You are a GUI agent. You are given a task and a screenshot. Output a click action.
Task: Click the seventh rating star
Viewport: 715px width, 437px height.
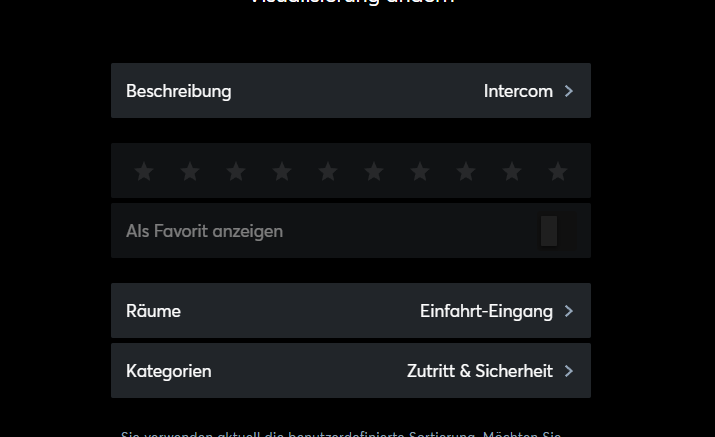click(420, 172)
